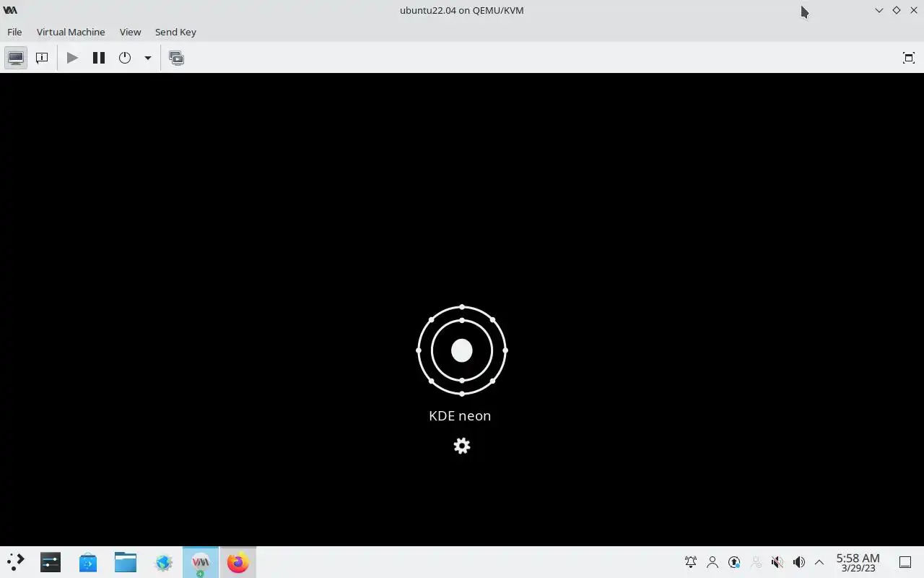Click the KDE neon boot logo in the VM console
924x578 pixels.
[462, 350]
